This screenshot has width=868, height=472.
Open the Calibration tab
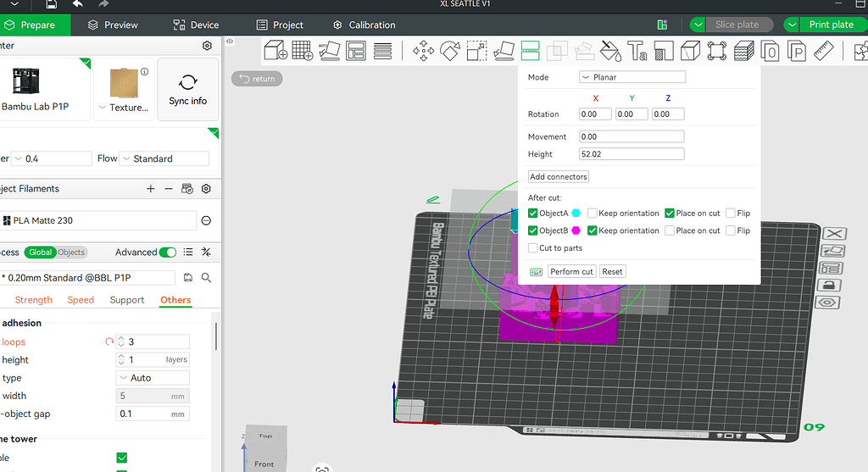[x=364, y=25]
